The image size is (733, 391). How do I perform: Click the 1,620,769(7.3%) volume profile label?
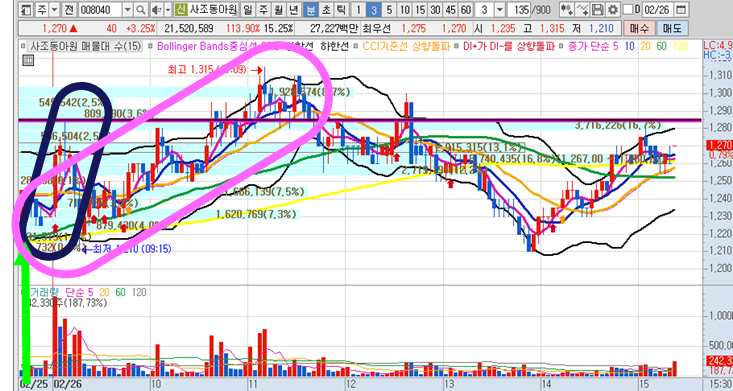click(x=256, y=214)
